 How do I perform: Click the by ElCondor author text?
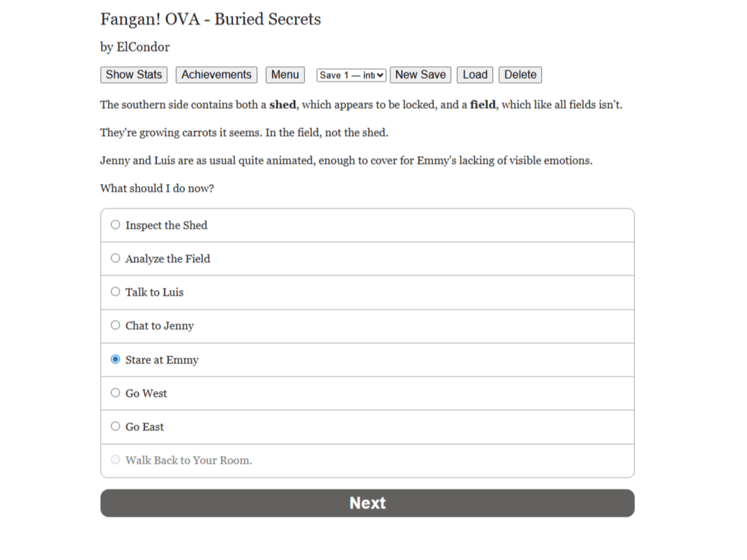(135, 47)
